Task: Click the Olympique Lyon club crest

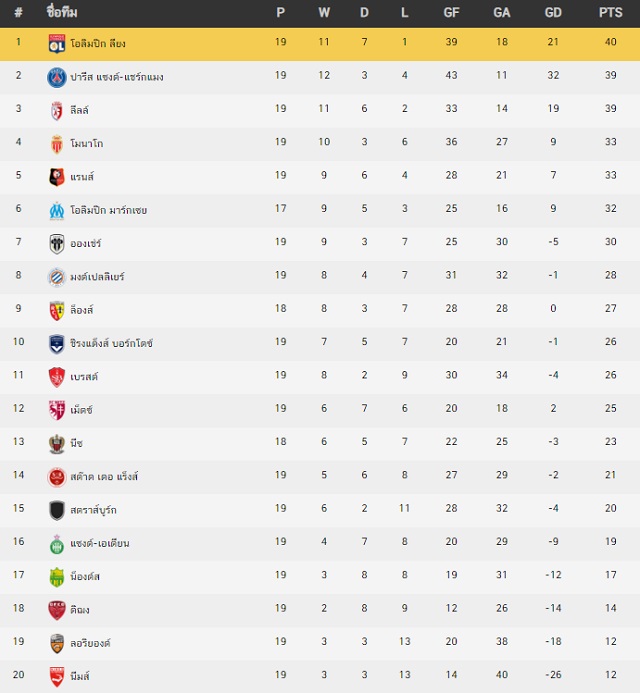Action: pyautogui.click(x=57, y=44)
